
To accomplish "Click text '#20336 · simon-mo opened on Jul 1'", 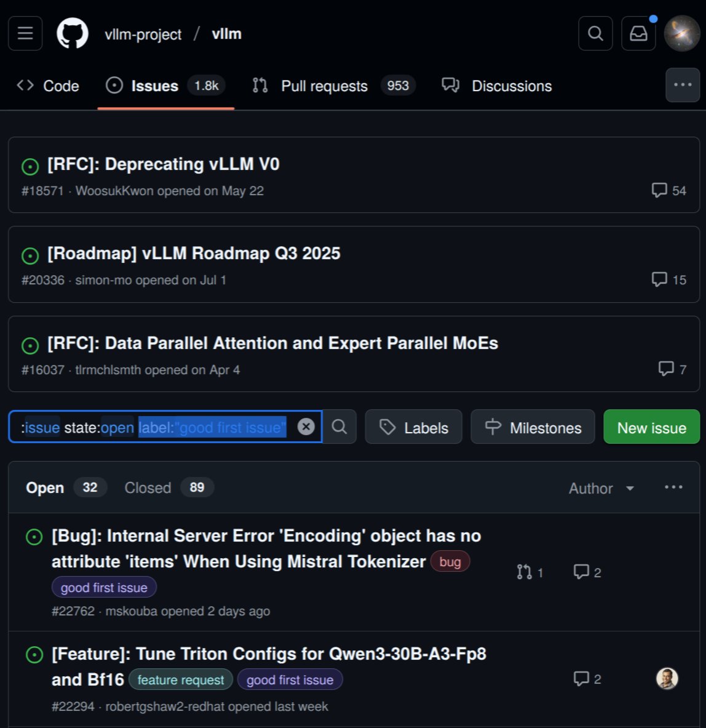I will tap(124, 280).
